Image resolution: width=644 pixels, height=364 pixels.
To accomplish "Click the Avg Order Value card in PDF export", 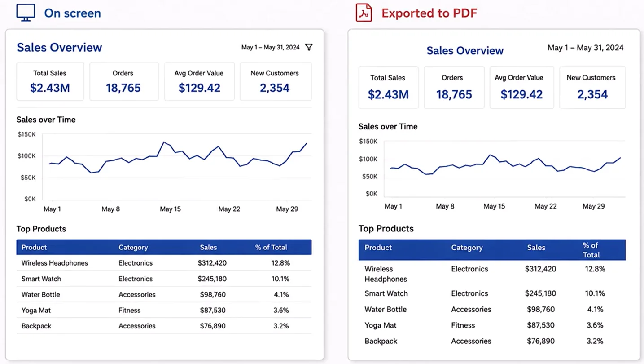I will click(521, 87).
